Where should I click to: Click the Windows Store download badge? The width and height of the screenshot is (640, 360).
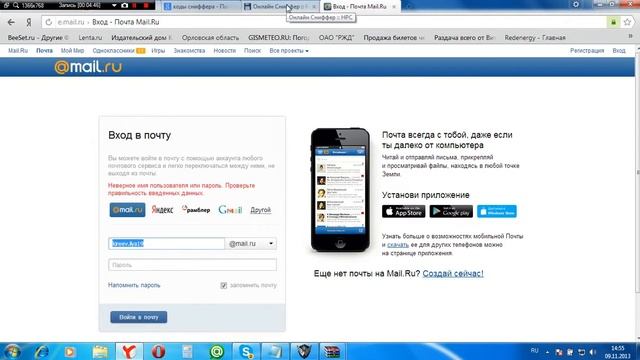click(x=497, y=211)
